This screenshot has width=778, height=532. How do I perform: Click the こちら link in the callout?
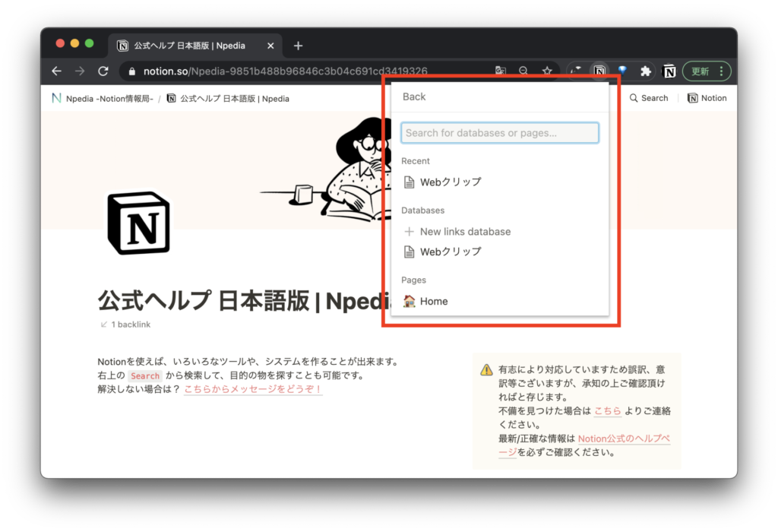(607, 411)
